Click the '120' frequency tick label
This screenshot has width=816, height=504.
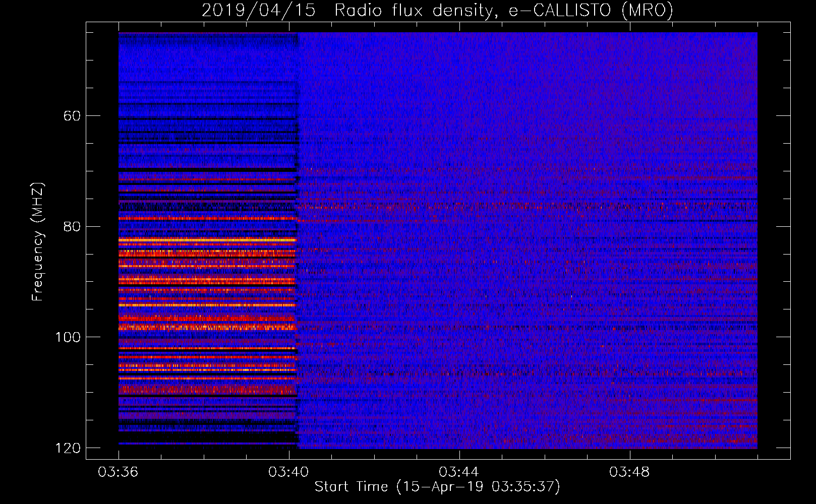(68, 448)
